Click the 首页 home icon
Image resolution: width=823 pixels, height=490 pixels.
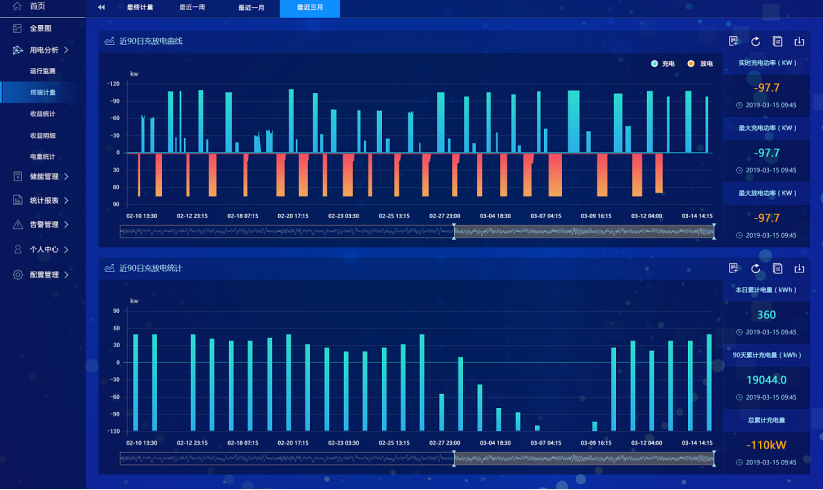(x=17, y=6)
